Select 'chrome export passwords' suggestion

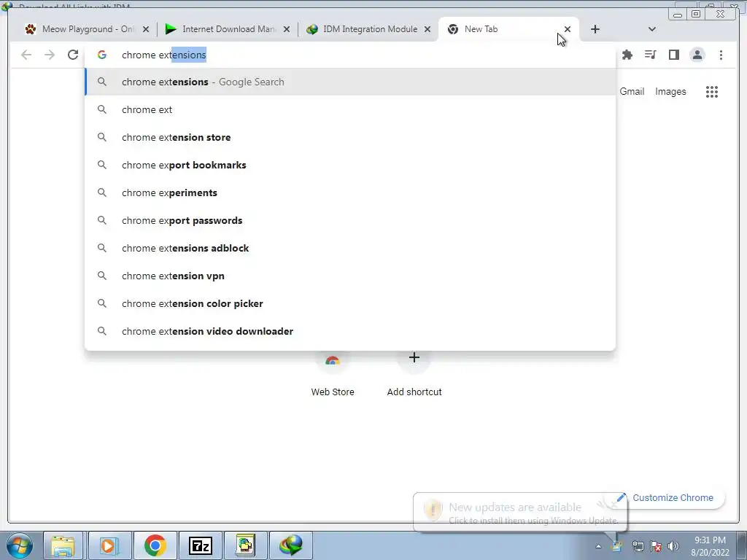pos(350,220)
